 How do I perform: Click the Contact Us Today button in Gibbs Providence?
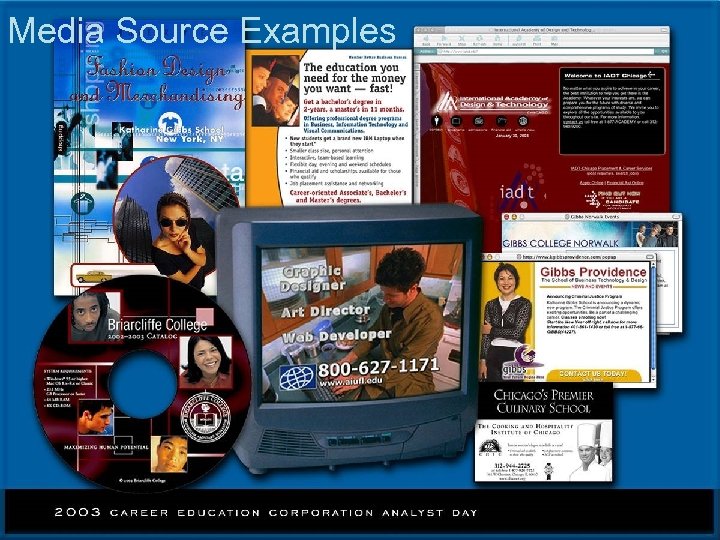tap(592, 374)
